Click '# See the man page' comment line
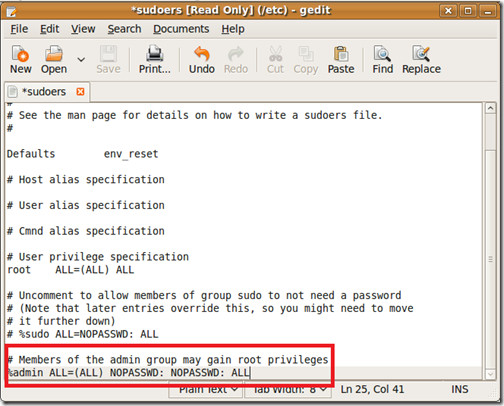This screenshot has height=406, width=504. coord(194,115)
